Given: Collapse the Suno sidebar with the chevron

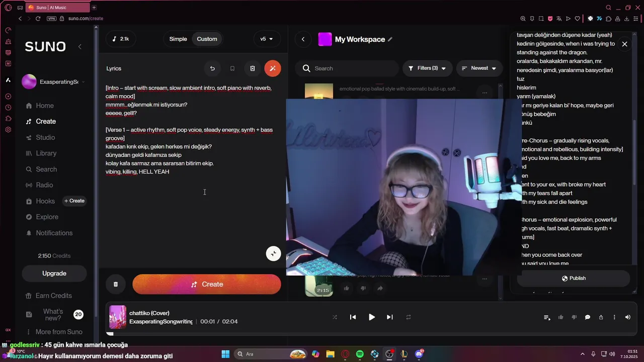Looking at the screenshot, I should (79, 47).
